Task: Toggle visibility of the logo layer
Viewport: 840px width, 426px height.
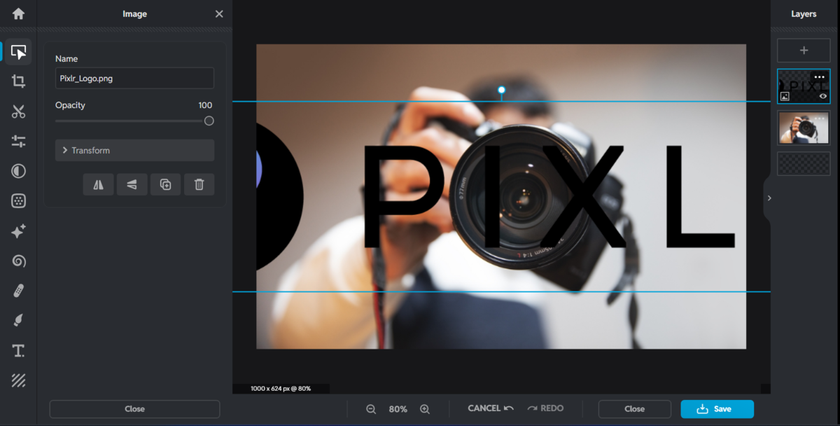Action: (x=823, y=96)
